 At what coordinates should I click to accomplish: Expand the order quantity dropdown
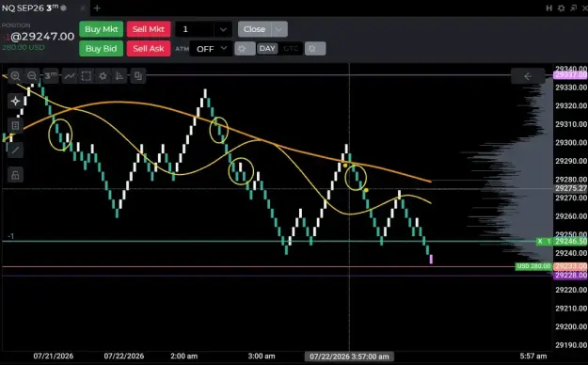tap(223, 29)
